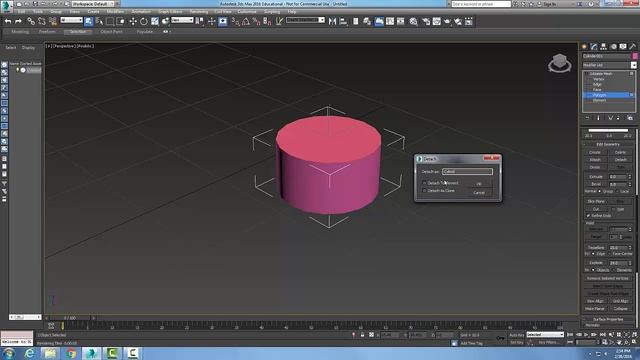
Task: Toggle the Auto Key button
Action: click(x=516, y=335)
